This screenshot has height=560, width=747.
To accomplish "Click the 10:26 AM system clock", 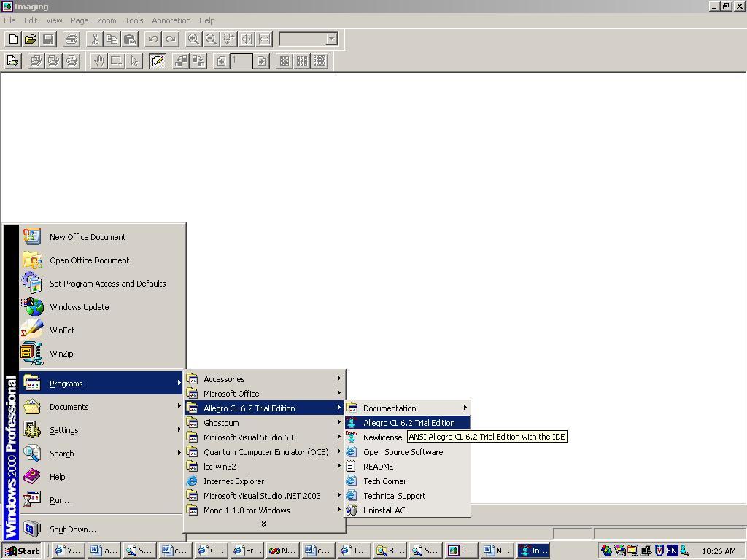I will [x=719, y=551].
